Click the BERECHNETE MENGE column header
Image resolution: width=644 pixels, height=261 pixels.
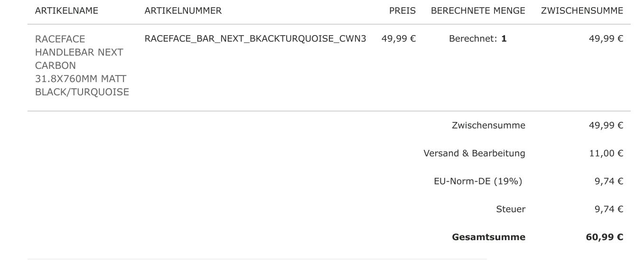tap(478, 10)
